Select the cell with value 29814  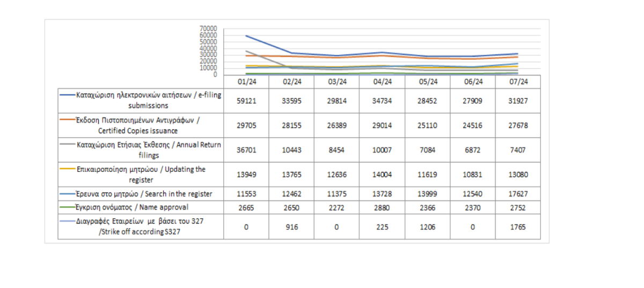tap(337, 100)
